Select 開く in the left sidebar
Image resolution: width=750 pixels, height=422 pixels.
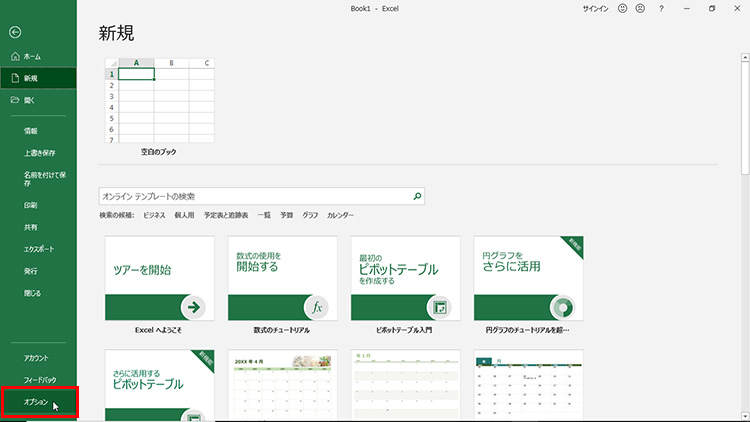32,100
